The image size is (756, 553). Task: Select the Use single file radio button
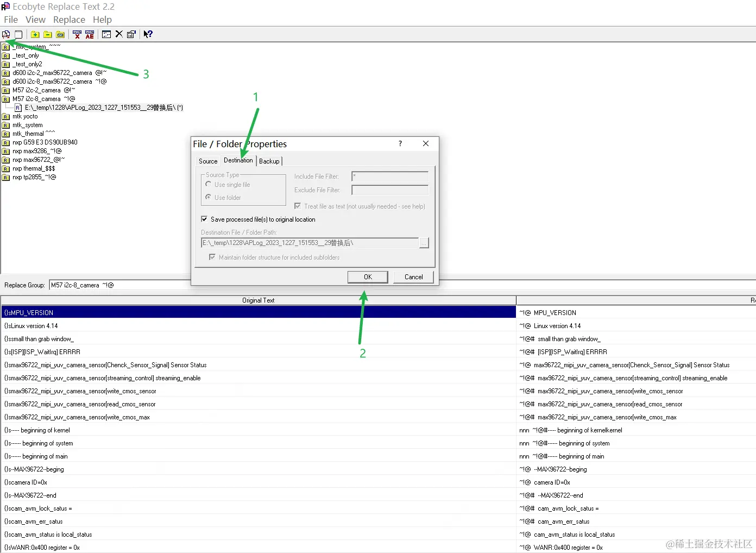point(209,184)
